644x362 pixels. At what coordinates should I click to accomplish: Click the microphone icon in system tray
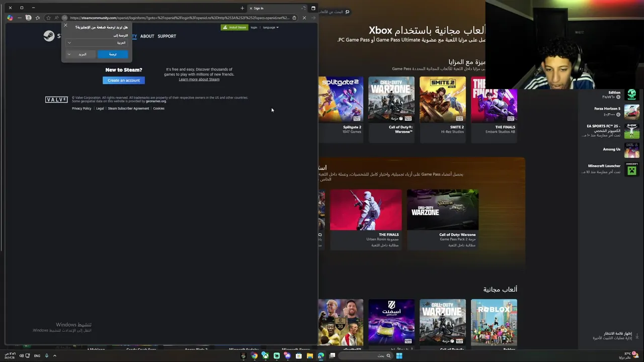[47, 355]
